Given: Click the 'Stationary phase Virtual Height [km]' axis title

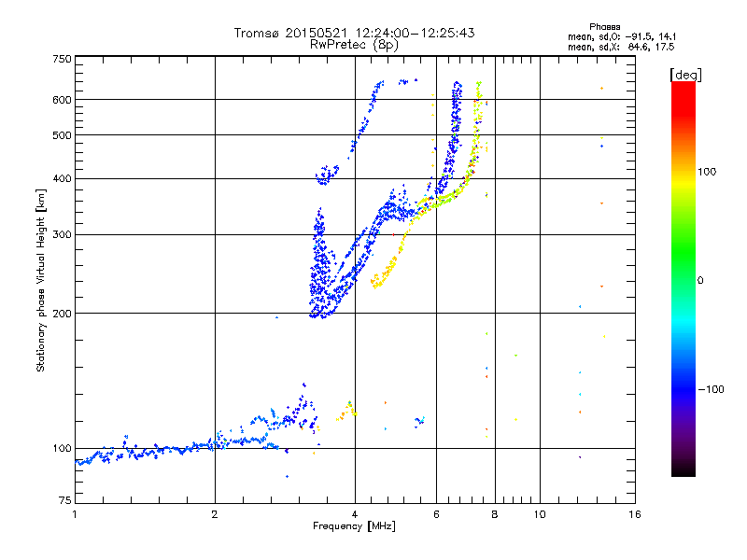Looking at the screenshot, I should tap(41, 281).
